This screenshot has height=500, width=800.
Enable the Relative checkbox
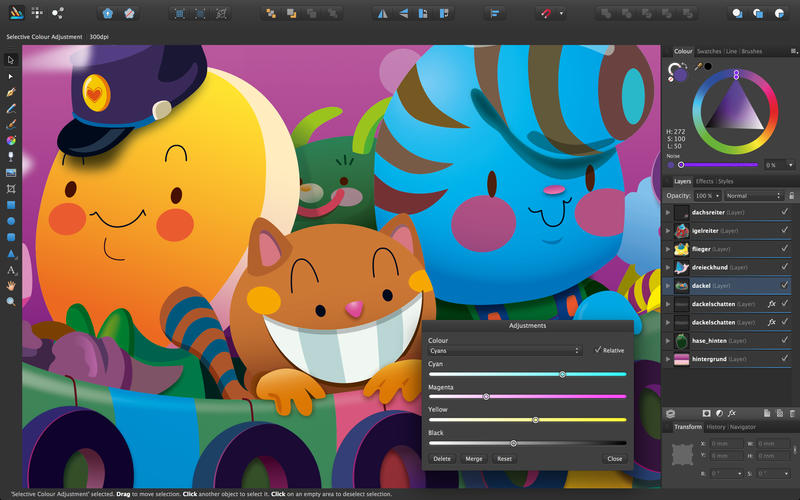click(x=598, y=350)
